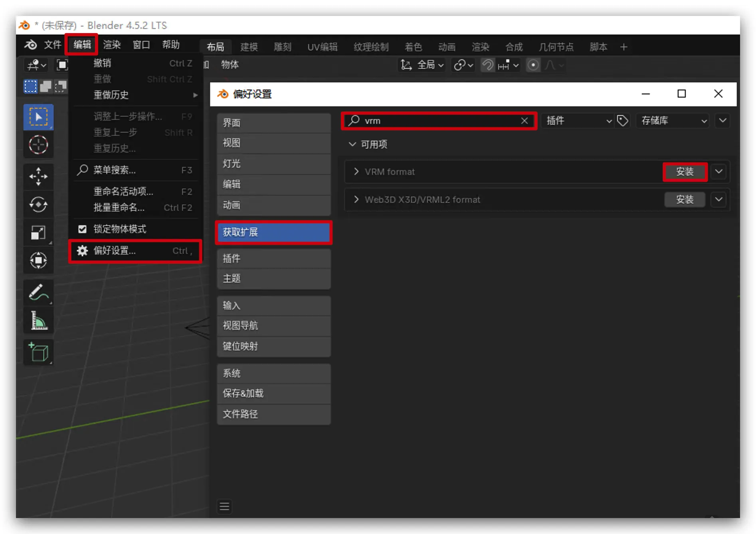The image size is (756, 534).
Task: Install Web3D X3D/VRML2 format extension
Action: click(685, 200)
